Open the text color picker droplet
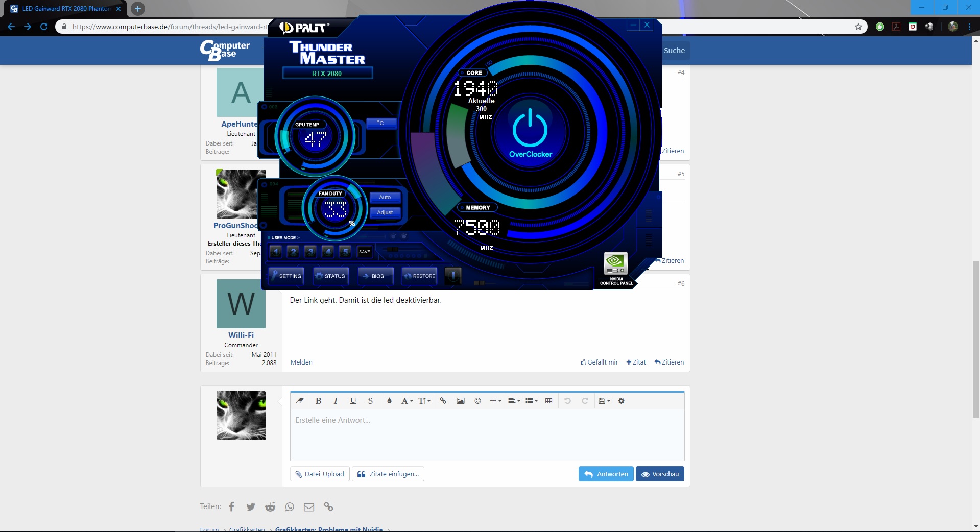This screenshot has width=980, height=532. 389,401
